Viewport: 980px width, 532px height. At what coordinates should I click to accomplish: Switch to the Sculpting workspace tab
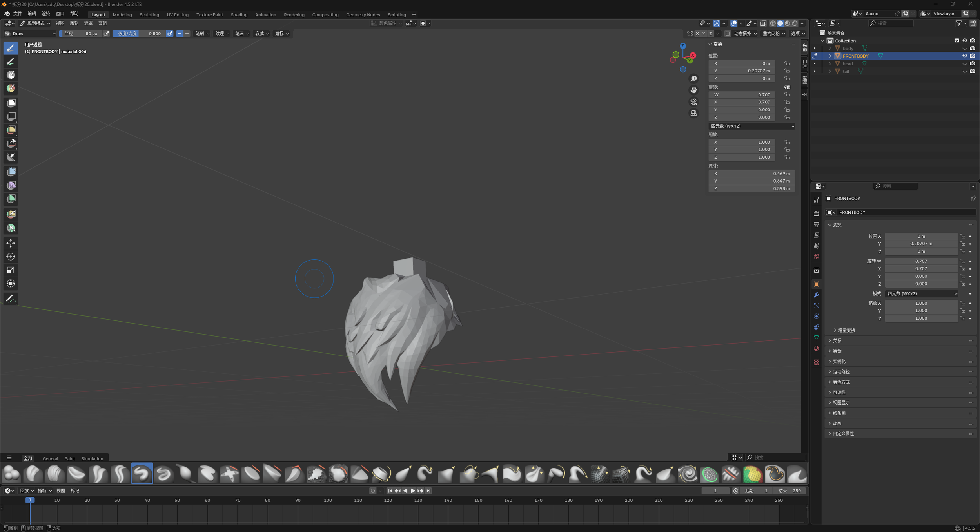point(149,15)
